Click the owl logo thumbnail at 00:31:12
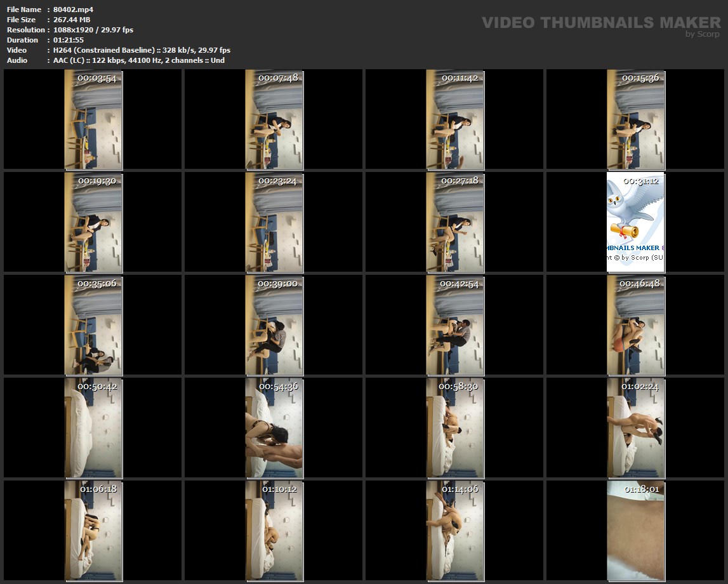This screenshot has height=584, width=728. (x=635, y=222)
